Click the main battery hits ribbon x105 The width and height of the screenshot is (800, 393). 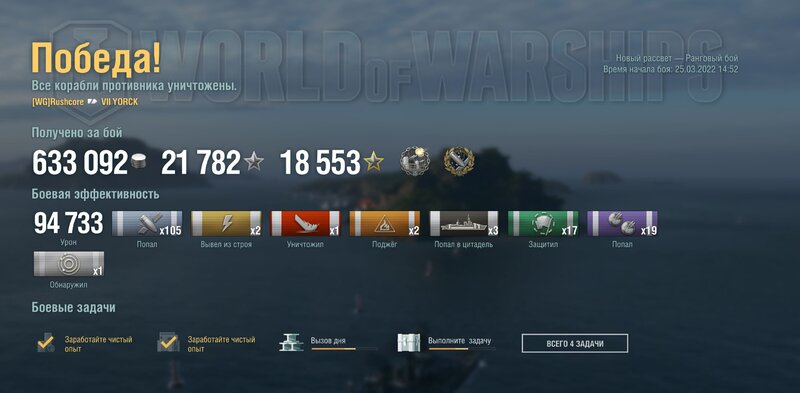147,224
